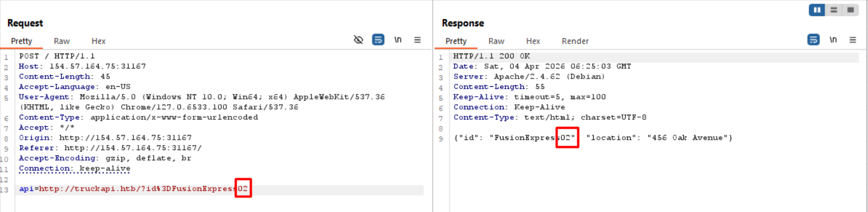Click Server: Apache/2.4.62 (Debian) header
This screenshot has width=868, height=212.
pyautogui.click(x=530, y=76)
